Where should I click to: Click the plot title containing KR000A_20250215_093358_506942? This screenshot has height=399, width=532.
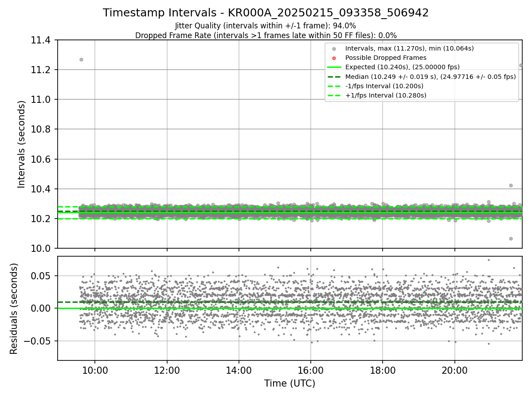(x=266, y=13)
